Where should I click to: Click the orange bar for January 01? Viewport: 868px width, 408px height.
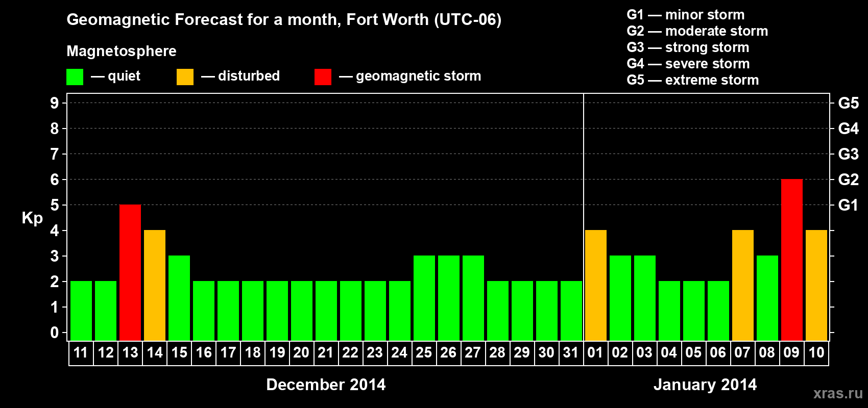[x=596, y=286]
